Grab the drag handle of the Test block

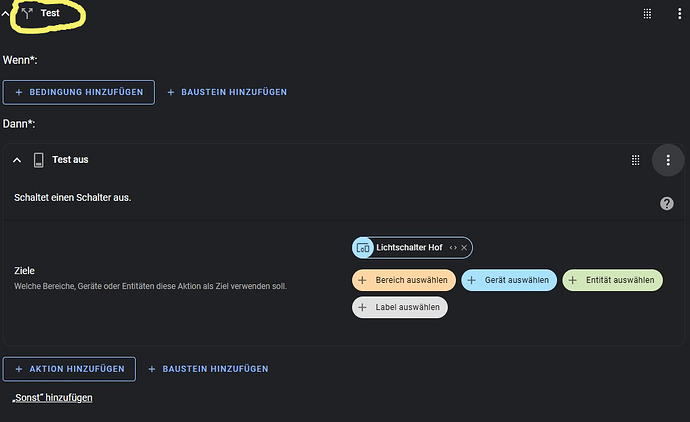647,14
